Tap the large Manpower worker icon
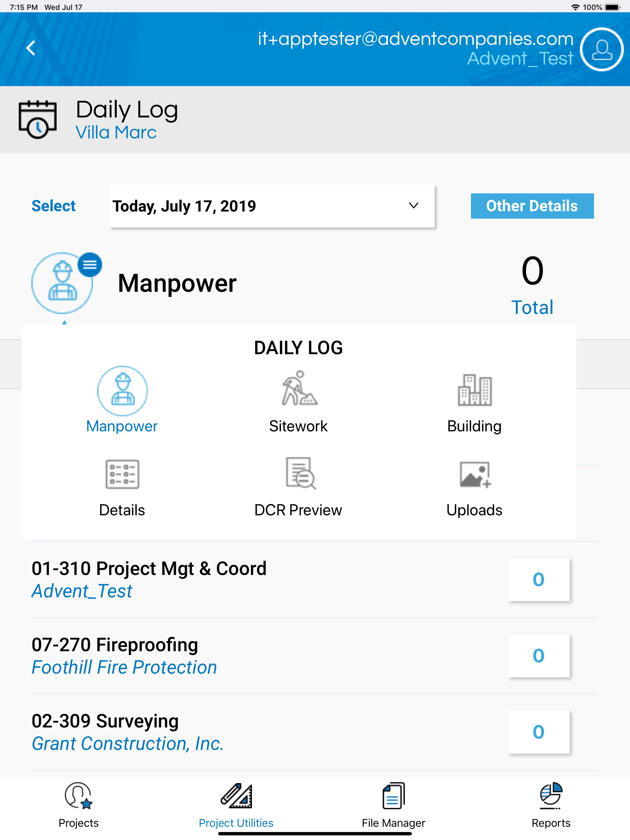The height and width of the screenshot is (840, 630). [62, 283]
